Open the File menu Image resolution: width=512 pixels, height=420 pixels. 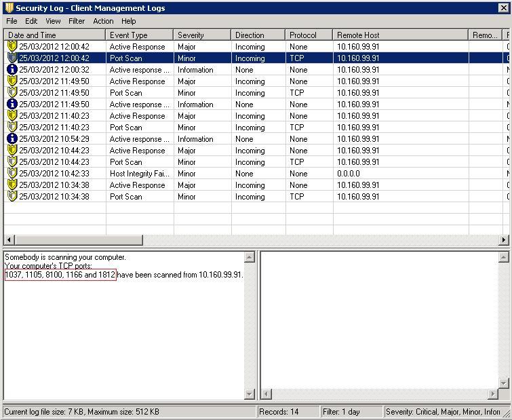coord(12,21)
